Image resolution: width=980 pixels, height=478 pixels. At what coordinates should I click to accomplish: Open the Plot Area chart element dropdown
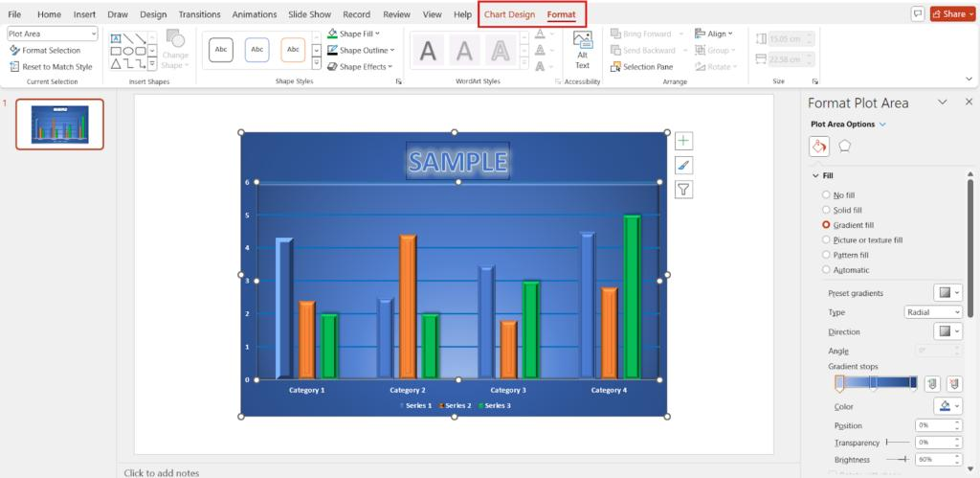coord(53,34)
